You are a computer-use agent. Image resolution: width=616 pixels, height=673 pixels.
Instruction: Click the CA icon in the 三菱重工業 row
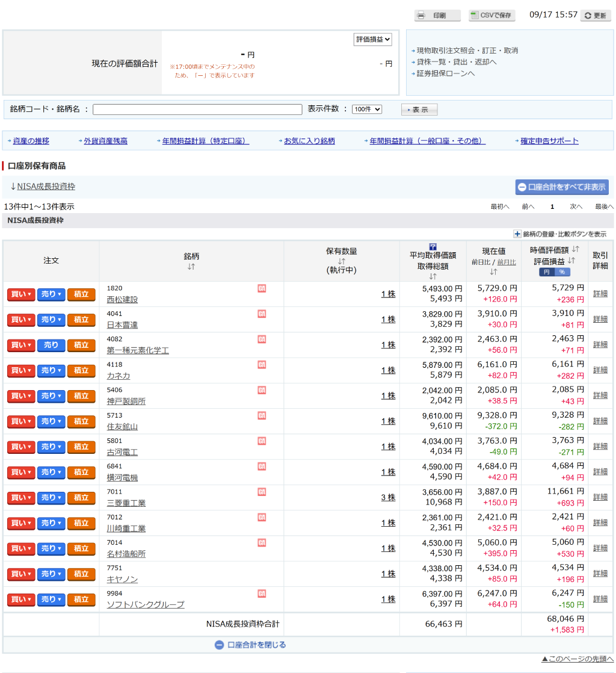262,492
